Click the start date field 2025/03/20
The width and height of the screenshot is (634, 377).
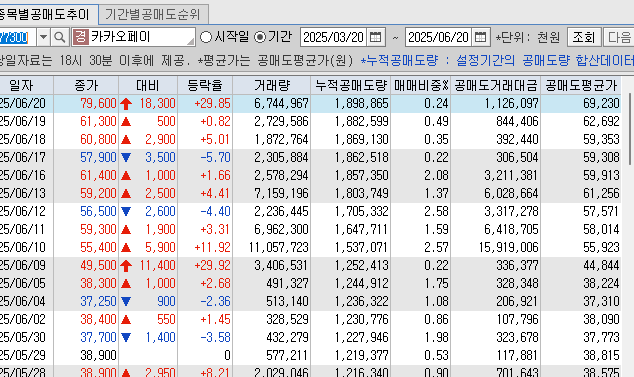(334, 37)
